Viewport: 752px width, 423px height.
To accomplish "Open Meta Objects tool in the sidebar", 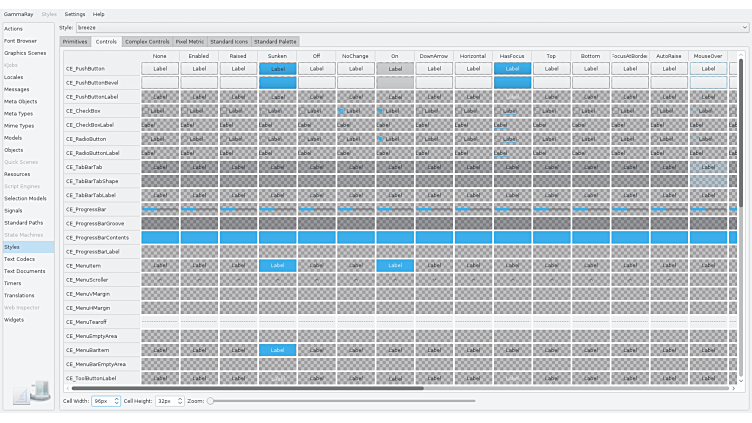I will coord(21,101).
